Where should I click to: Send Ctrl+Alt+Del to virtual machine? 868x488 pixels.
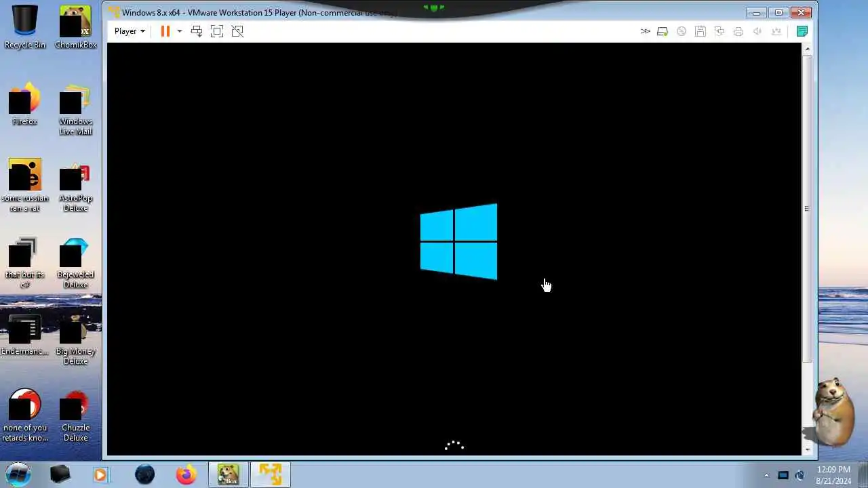[x=197, y=31]
